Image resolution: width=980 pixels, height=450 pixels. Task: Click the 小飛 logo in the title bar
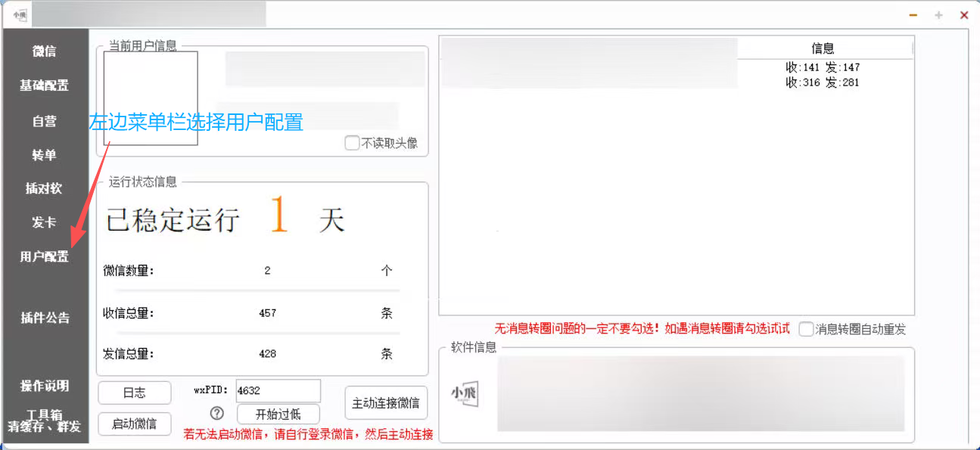point(19,14)
